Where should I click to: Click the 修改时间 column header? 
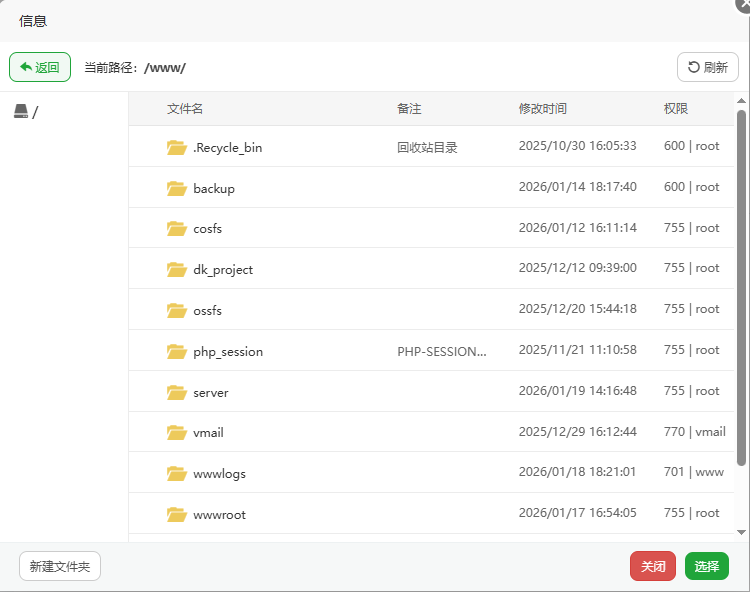click(x=542, y=109)
